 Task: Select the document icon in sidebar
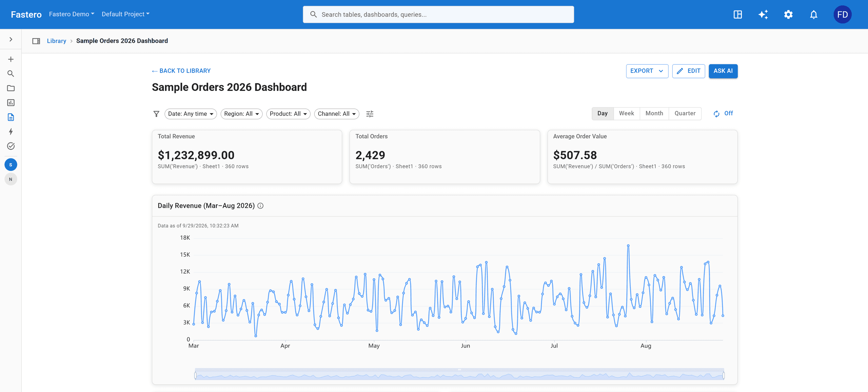(11, 117)
